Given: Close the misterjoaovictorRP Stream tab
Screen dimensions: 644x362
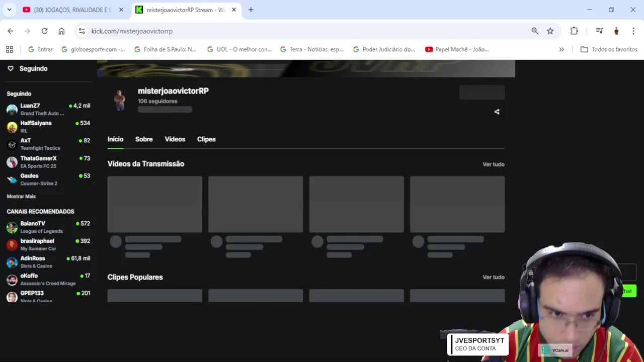Looking at the screenshot, I should [233, 10].
